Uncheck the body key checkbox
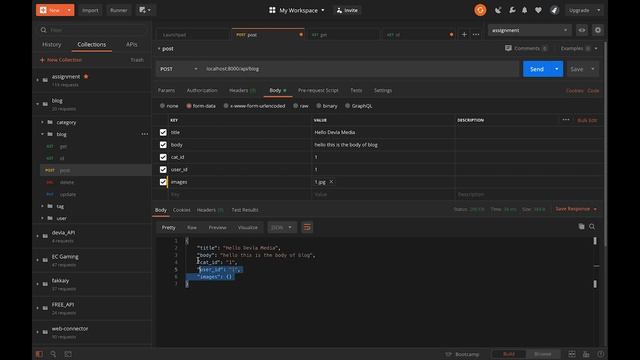Image resolution: width=640 pixels, height=360 pixels. 163,144
